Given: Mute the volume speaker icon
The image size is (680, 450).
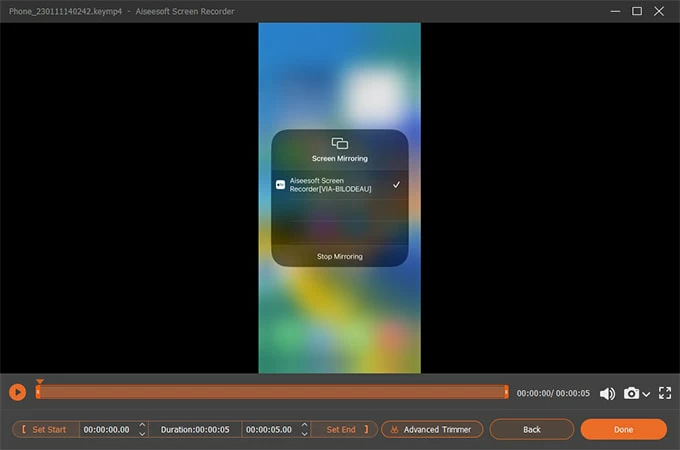Looking at the screenshot, I should (607, 393).
